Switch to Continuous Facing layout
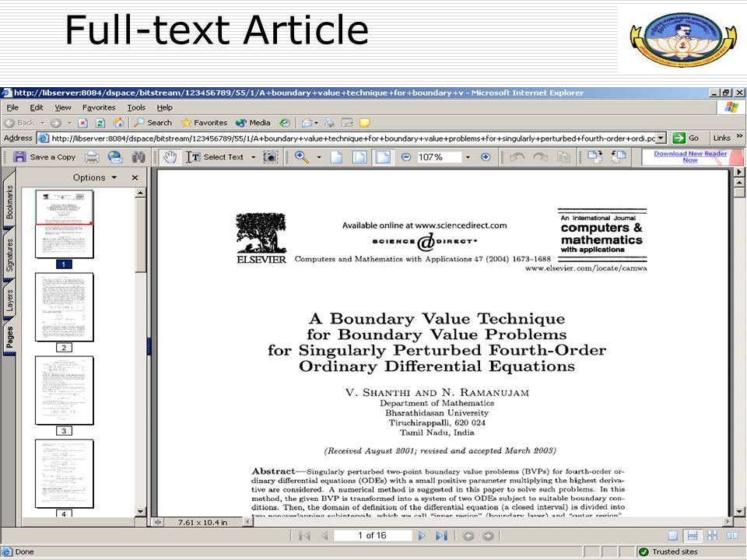 coord(712,536)
